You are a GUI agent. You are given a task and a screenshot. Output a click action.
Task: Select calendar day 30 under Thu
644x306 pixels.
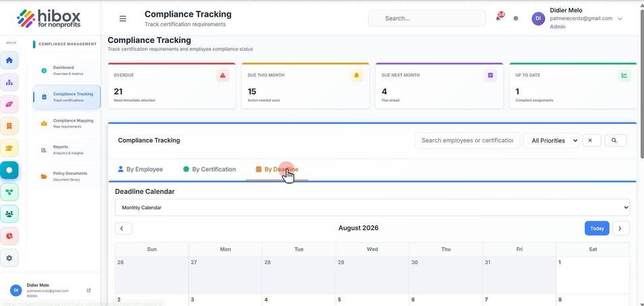click(x=446, y=275)
